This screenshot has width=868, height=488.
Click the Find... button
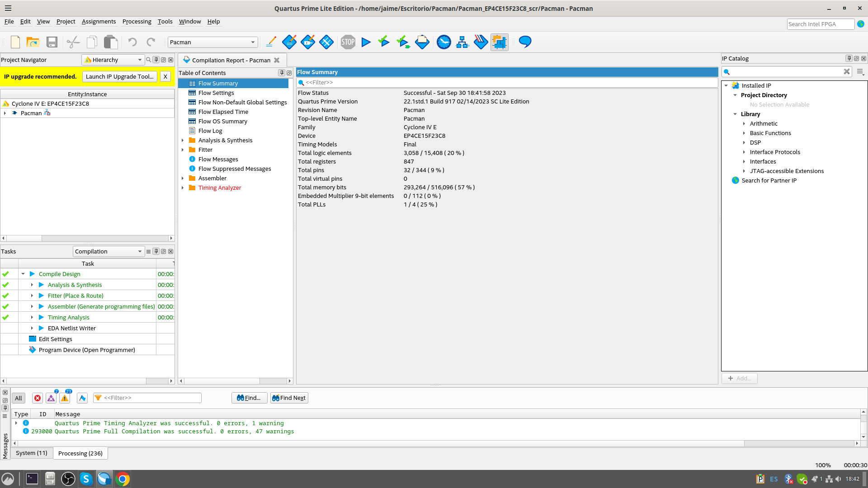tap(249, 398)
